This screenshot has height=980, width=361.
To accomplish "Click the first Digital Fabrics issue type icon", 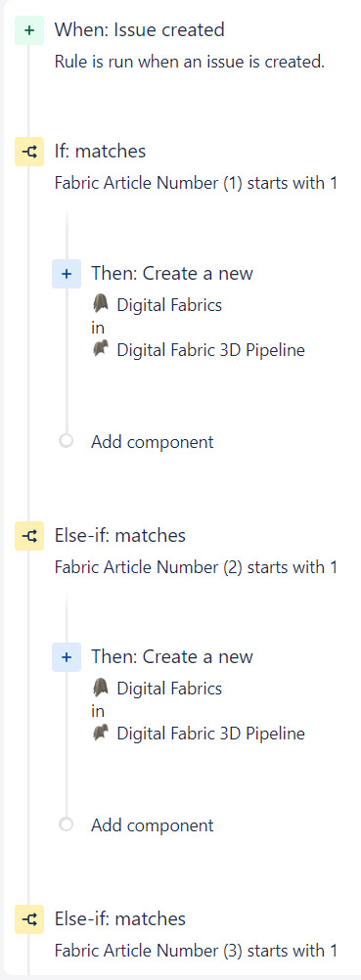I will coord(100,305).
